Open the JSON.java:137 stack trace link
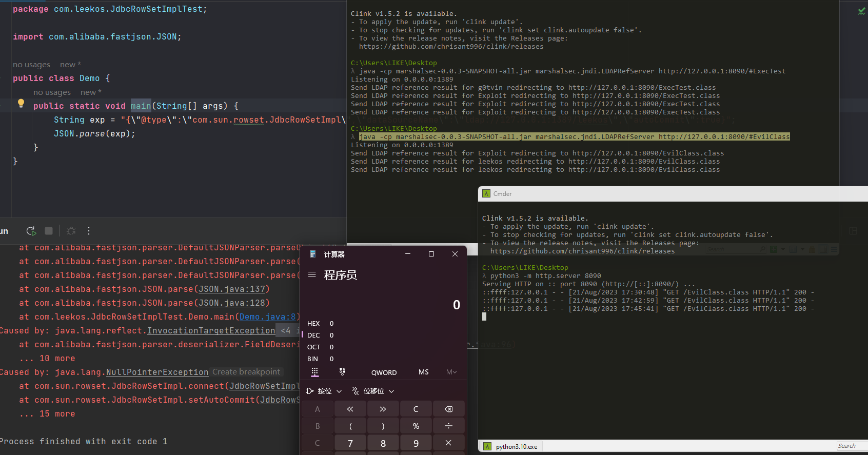This screenshot has height=455, width=868. coord(232,289)
